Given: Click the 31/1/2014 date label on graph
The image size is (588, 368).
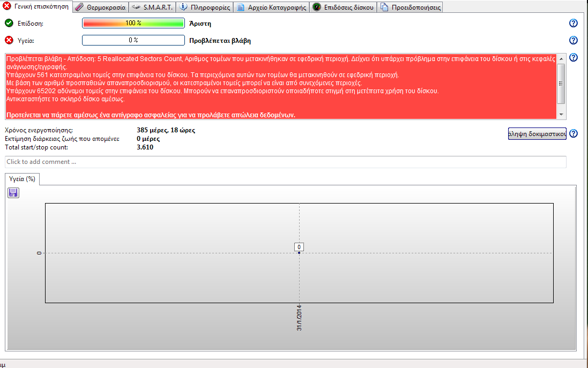Looking at the screenshot, I should [x=299, y=318].
